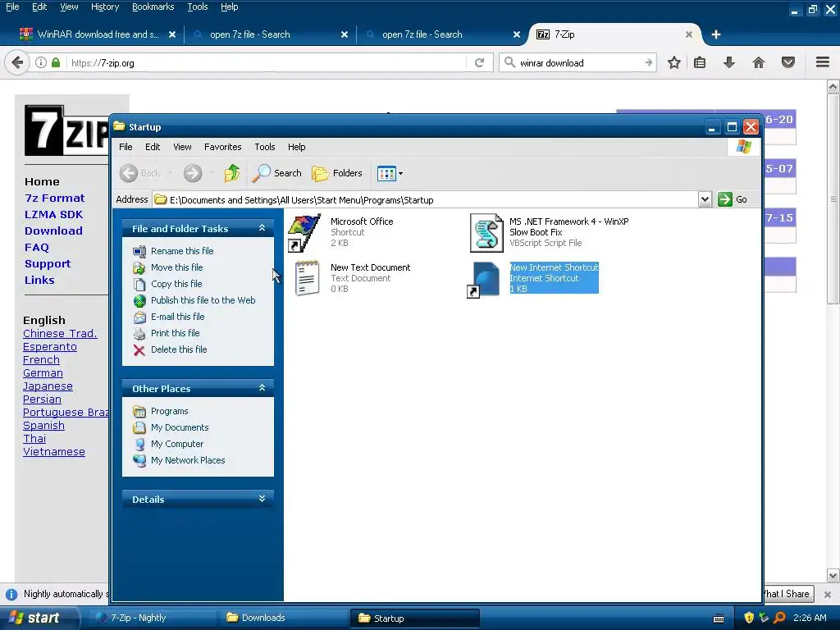Screen dimensions: 840x630
Task: Click the Forward arrow in Explorer
Action: [193, 173]
